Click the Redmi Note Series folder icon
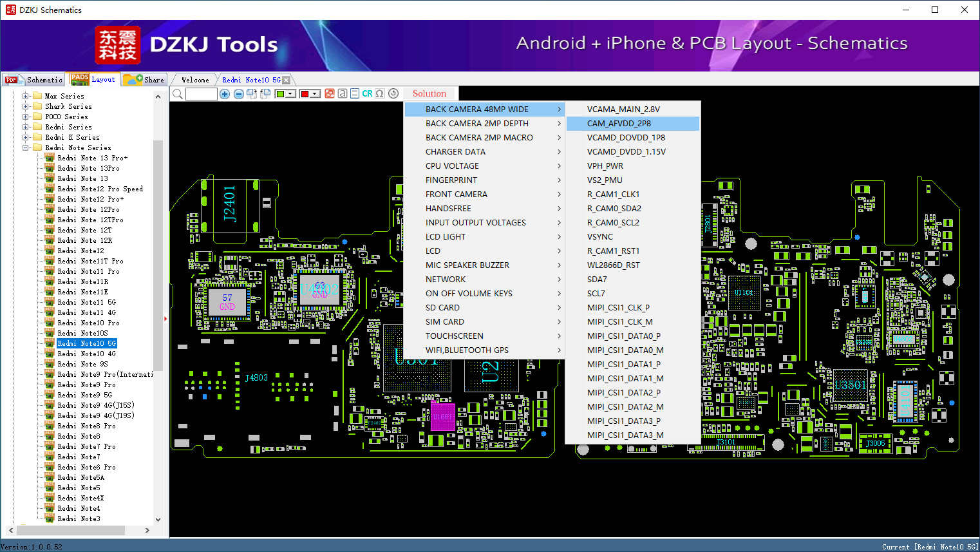The height and width of the screenshot is (552, 980). (37, 148)
